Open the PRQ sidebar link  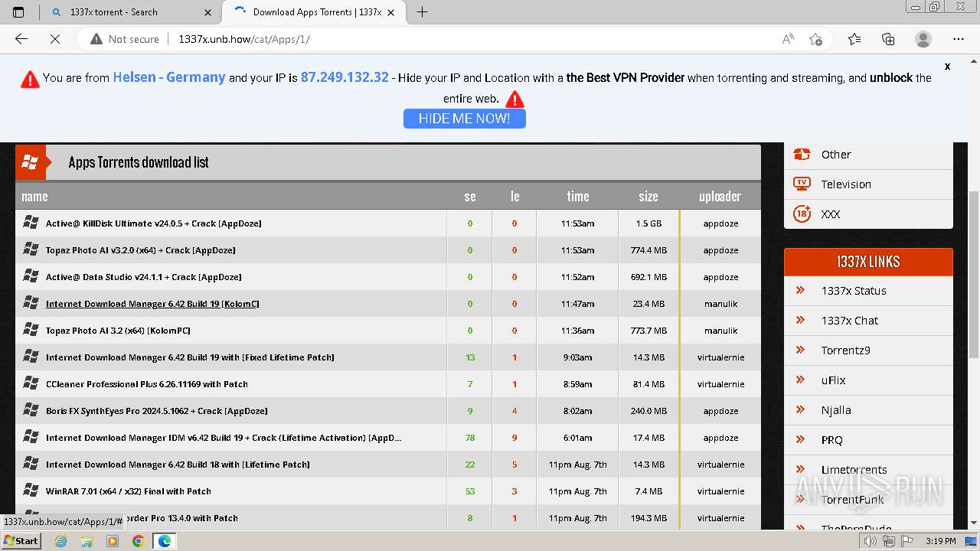pyautogui.click(x=831, y=440)
